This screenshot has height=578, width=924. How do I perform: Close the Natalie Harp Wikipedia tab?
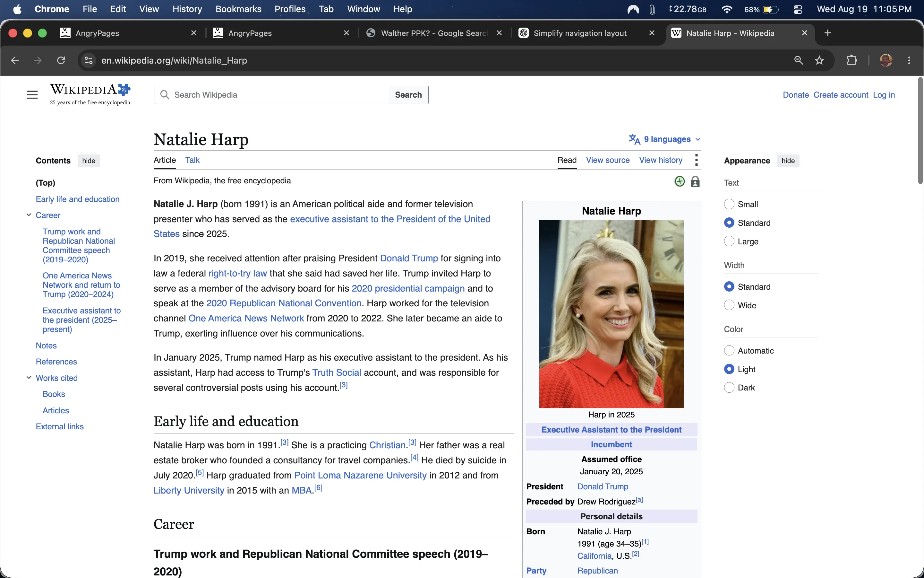pyautogui.click(x=805, y=33)
